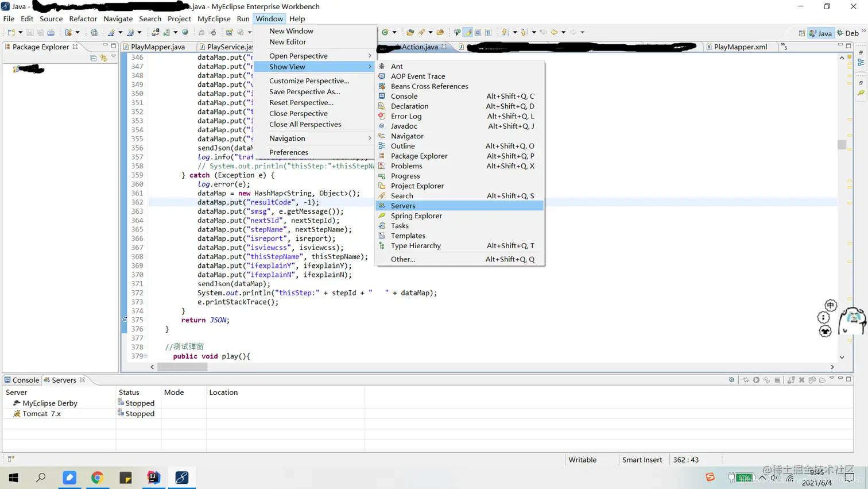The image size is (868, 489).
Task: Show hidden editor tabs chevron
Action: [x=784, y=46]
